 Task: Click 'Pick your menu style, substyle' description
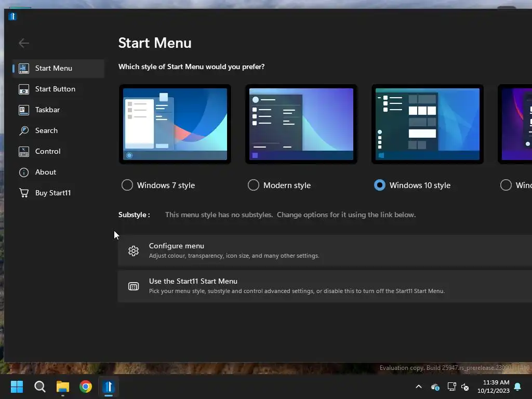[297, 291]
